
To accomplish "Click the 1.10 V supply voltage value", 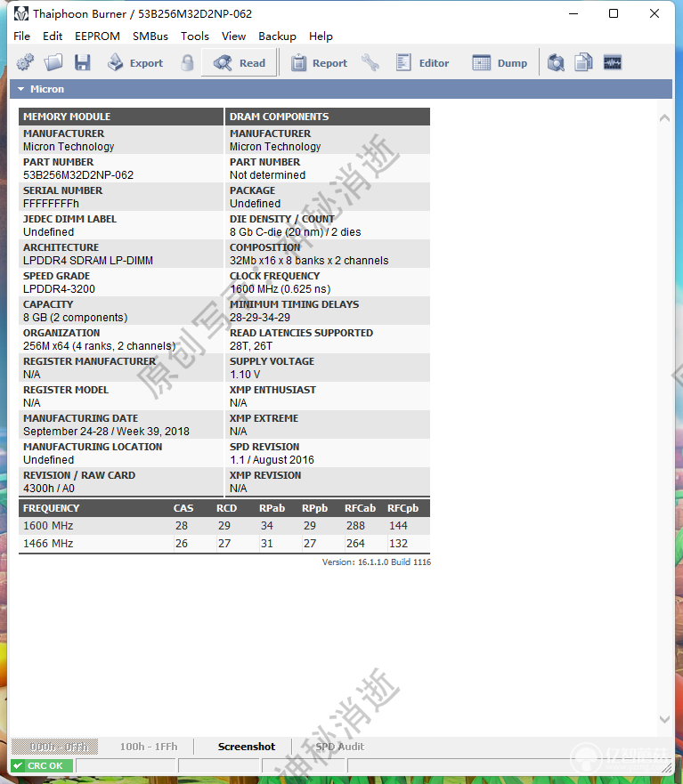I will pos(245,375).
